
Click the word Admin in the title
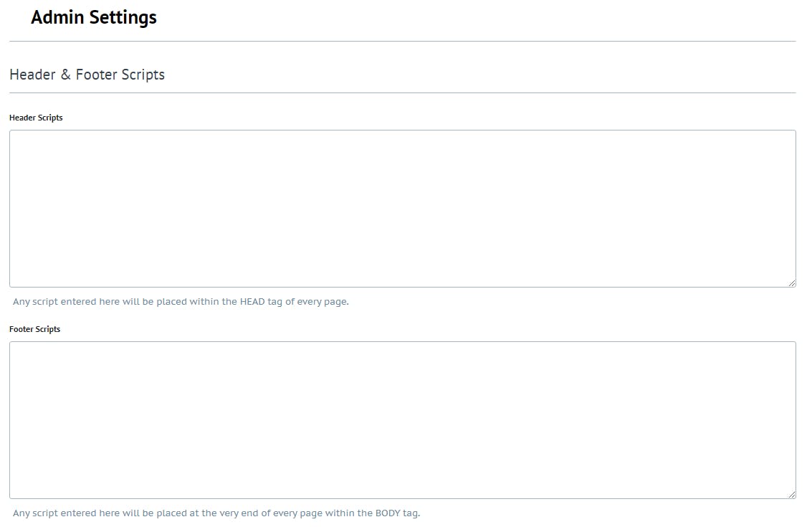57,18
